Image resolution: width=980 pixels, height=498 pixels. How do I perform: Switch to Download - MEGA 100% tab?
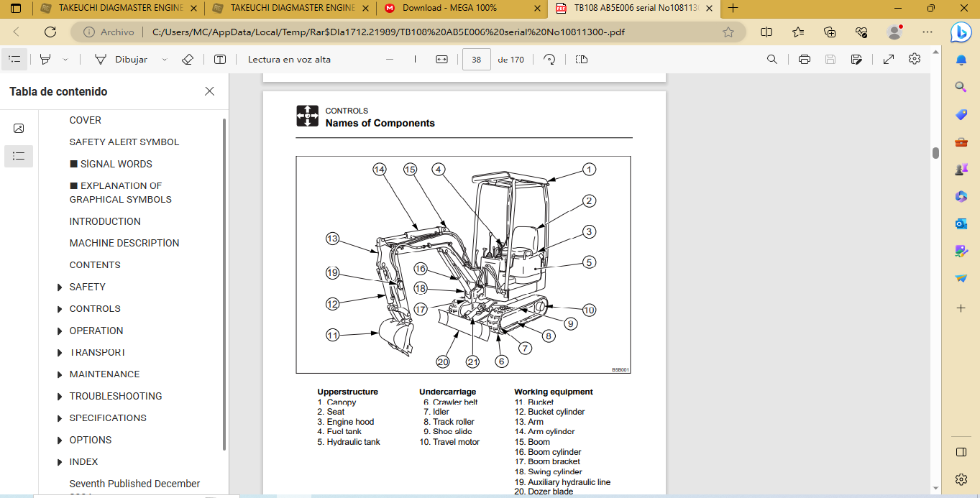pos(449,9)
